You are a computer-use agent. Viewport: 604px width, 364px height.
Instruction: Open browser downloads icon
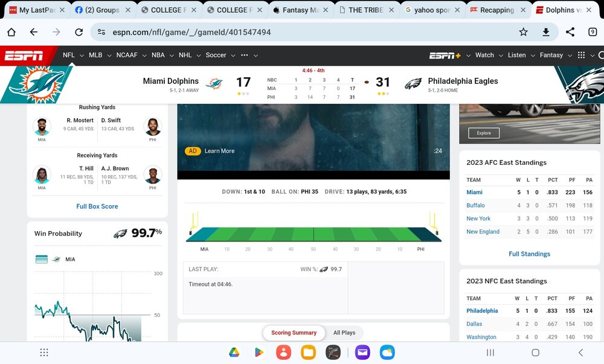(x=546, y=32)
